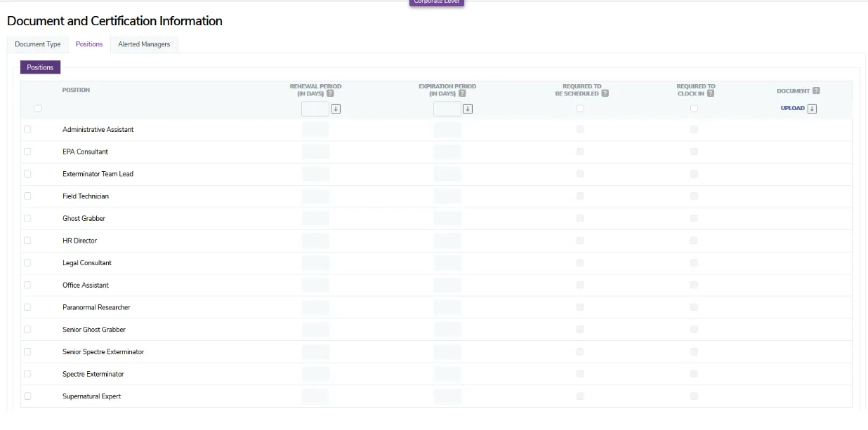The height and width of the screenshot is (430, 868).
Task: Click 'Legal Consultant' position name
Action: click(x=87, y=263)
